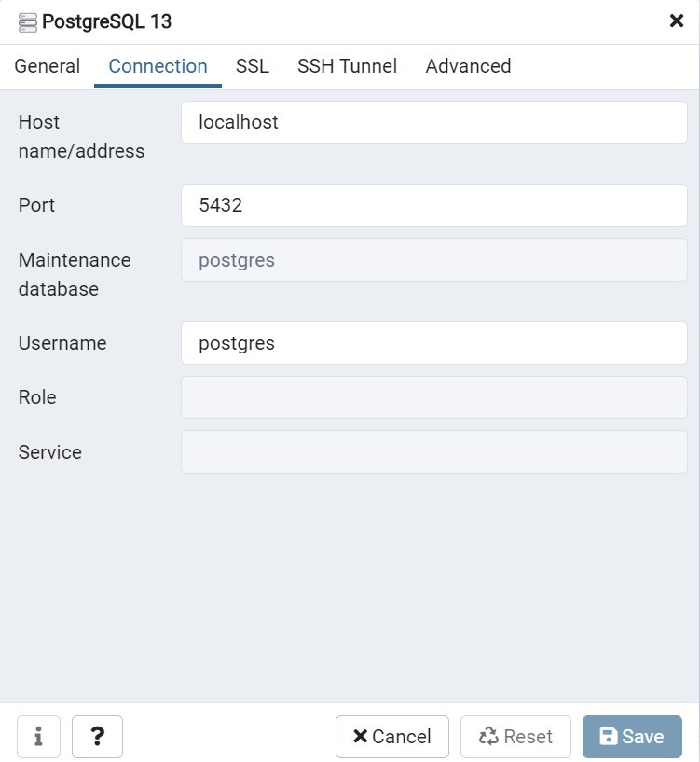Click the server icon beside PostgreSQL 13 title
This screenshot has height=762, width=700.
pyautogui.click(x=28, y=22)
